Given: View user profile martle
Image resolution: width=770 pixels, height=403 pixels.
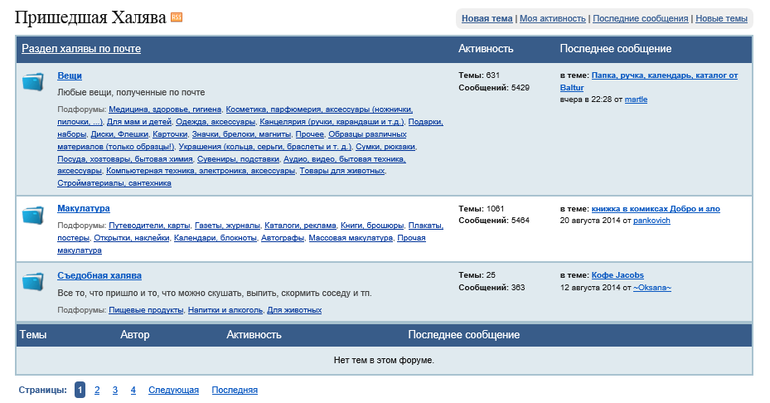Looking at the screenshot, I should [635, 99].
